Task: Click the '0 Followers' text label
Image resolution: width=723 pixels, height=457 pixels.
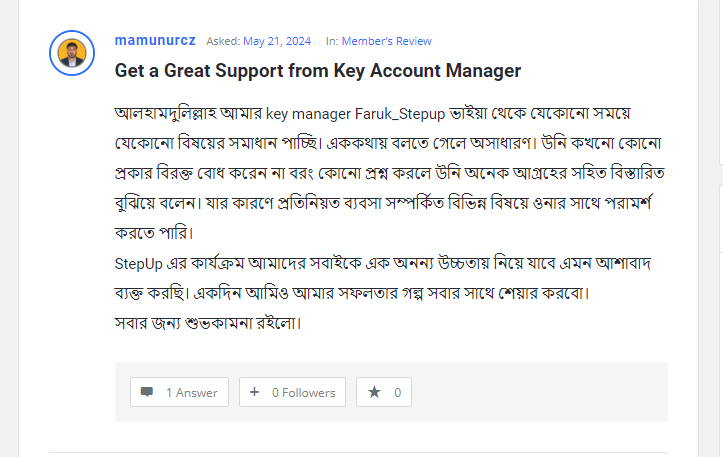Action: click(303, 393)
